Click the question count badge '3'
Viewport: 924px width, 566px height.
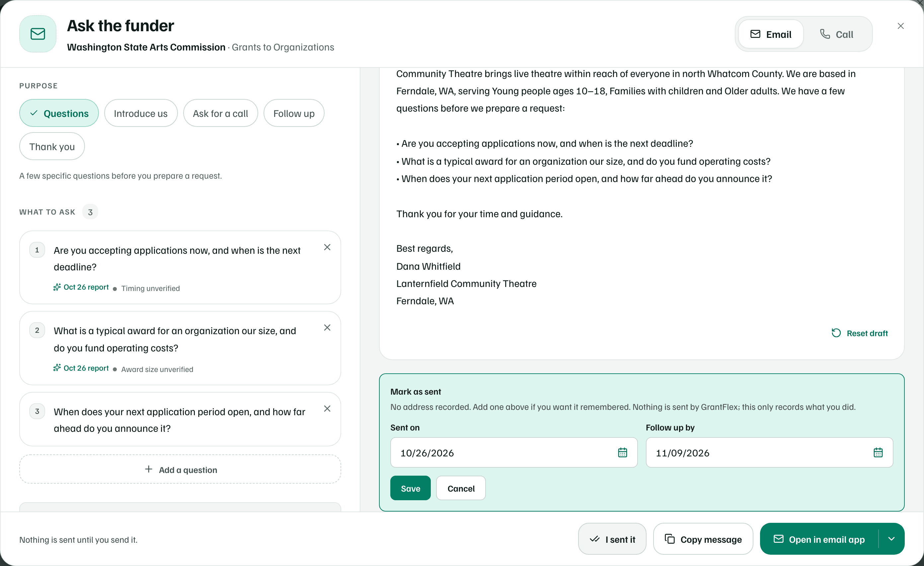[90, 212]
